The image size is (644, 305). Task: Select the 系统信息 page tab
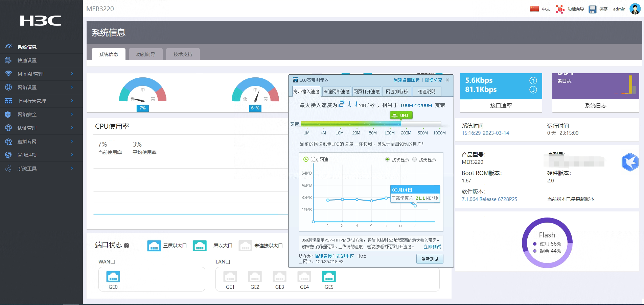pyautogui.click(x=109, y=54)
